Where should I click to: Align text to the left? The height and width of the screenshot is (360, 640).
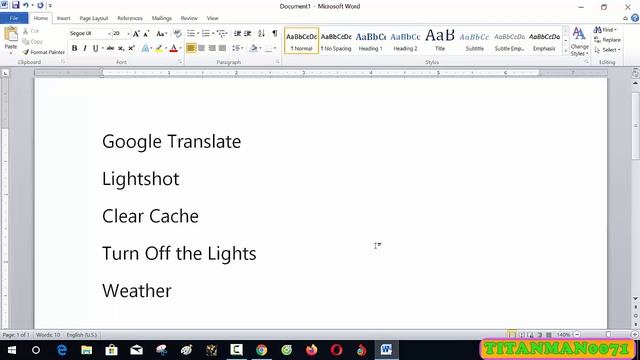tap(191, 48)
